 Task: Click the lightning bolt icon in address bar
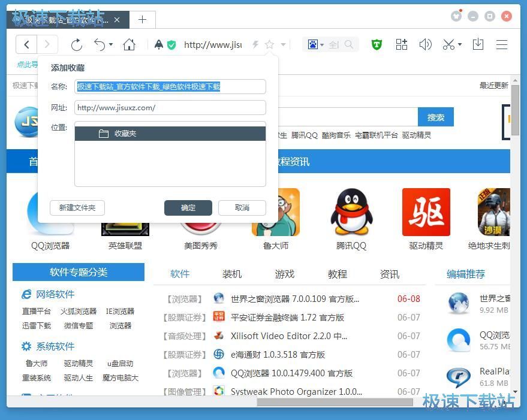coord(255,44)
